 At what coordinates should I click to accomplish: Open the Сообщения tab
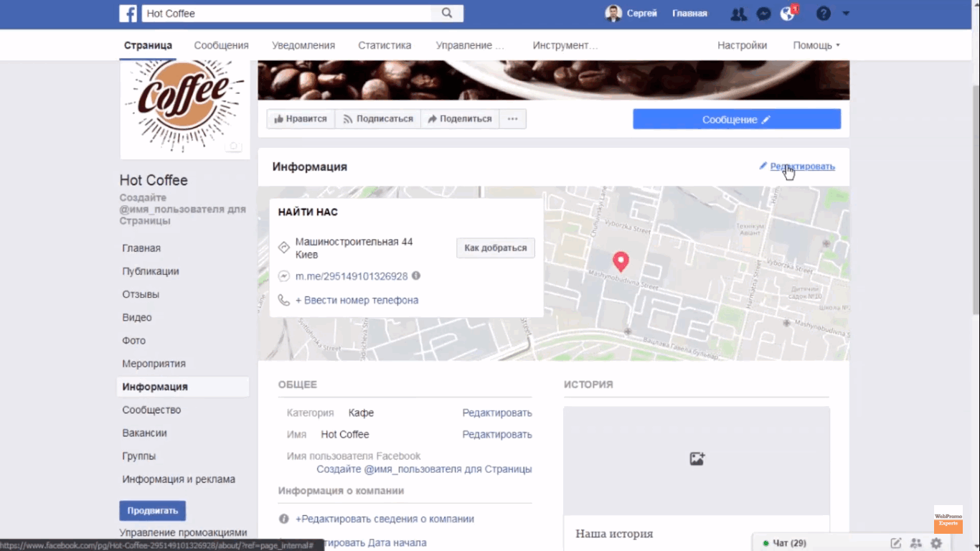click(x=221, y=45)
